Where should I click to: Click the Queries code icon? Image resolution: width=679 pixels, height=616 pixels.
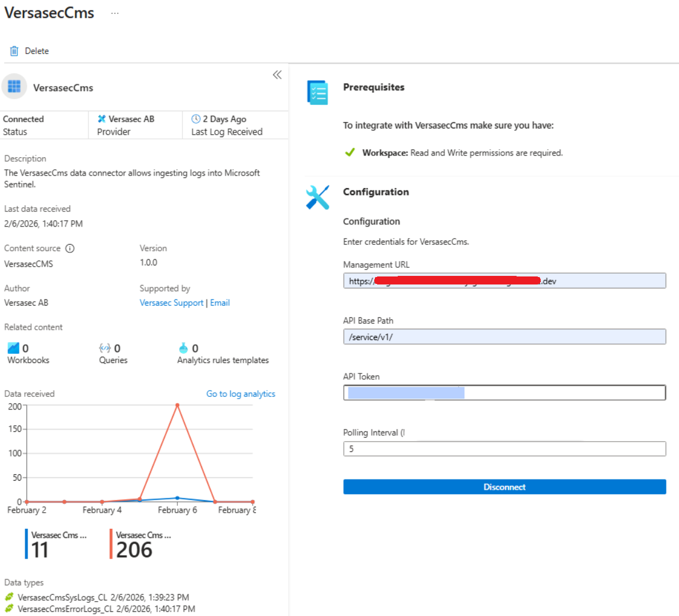coord(105,348)
